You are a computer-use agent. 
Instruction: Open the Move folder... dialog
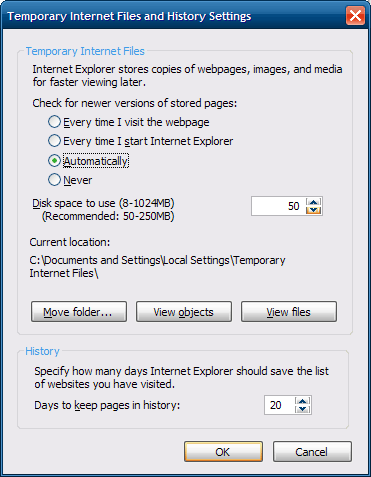(79, 312)
